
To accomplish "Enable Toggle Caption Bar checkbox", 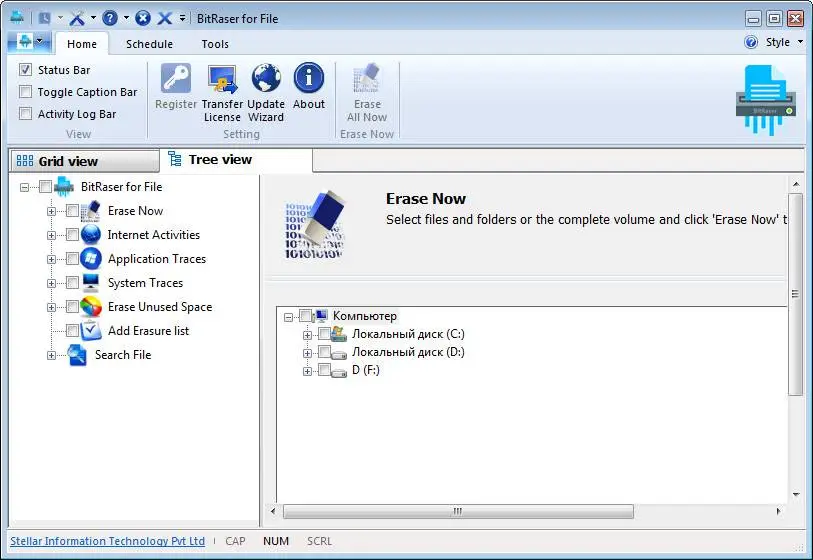I will [x=25, y=92].
